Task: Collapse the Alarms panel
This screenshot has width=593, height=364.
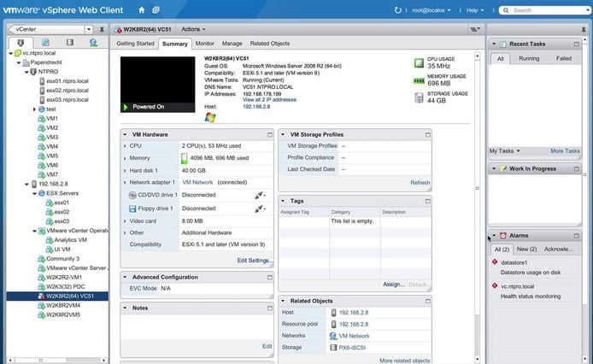Action: pos(493,235)
